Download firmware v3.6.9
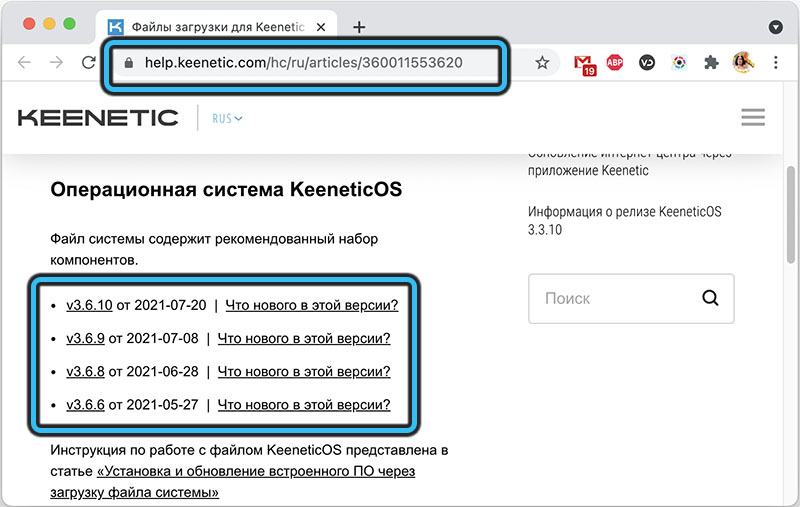Viewport: 800px width, 507px height. [85, 338]
